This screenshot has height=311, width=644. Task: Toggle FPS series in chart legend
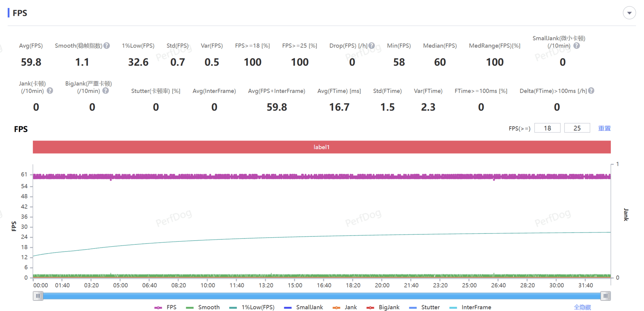click(166, 307)
